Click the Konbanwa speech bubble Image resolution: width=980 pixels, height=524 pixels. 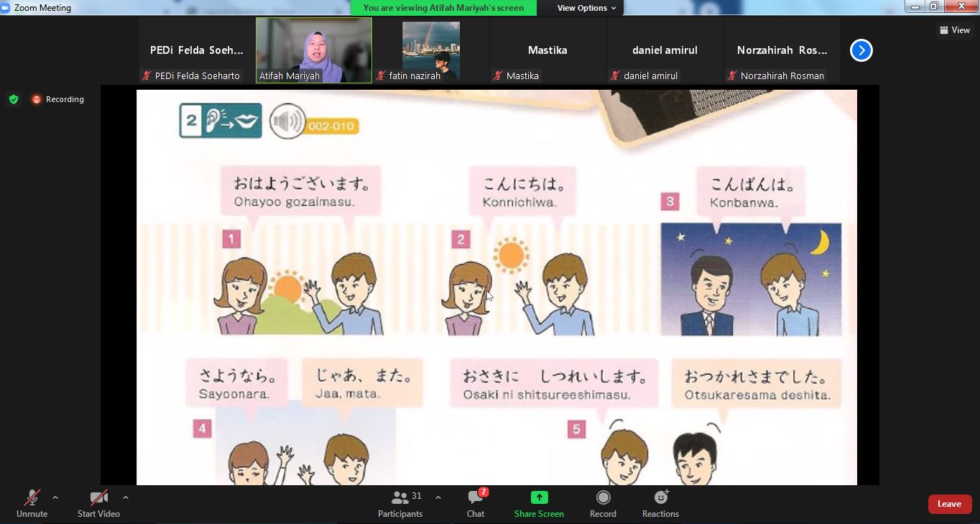coord(751,192)
